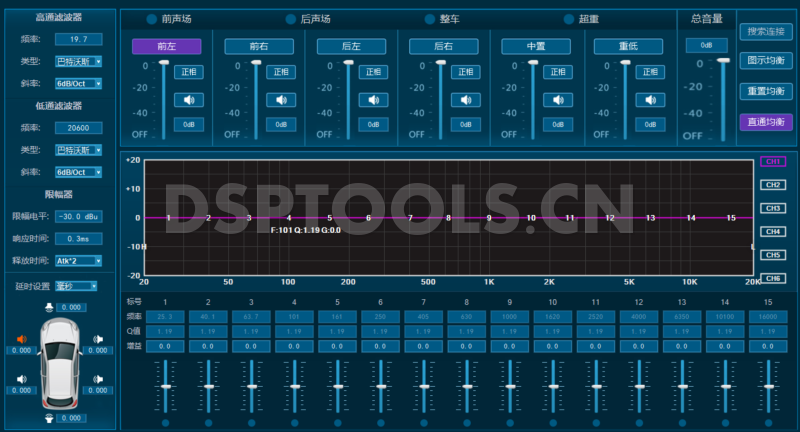Mute the 前右 channel speaker icon
The width and height of the screenshot is (800, 432).
click(x=280, y=99)
